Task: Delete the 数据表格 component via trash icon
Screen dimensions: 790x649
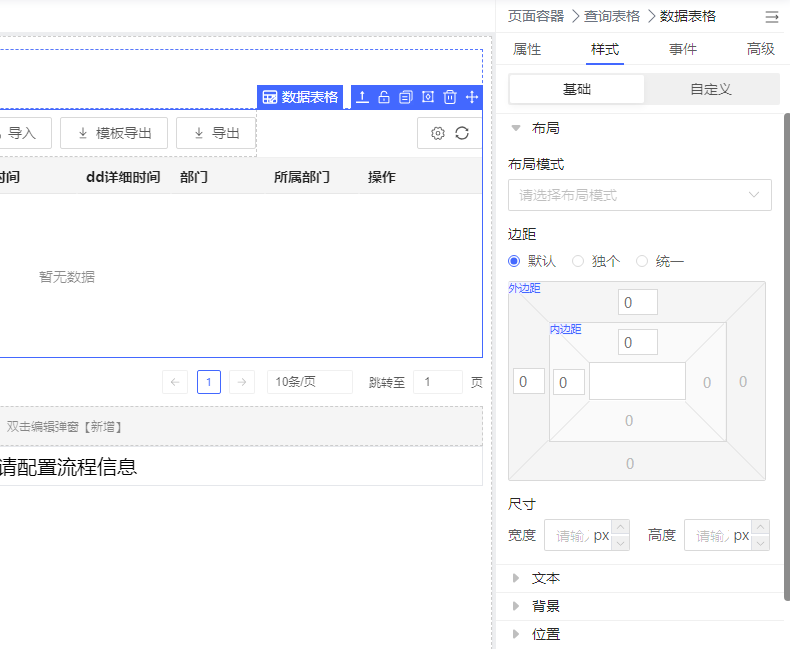Action: coord(449,97)
